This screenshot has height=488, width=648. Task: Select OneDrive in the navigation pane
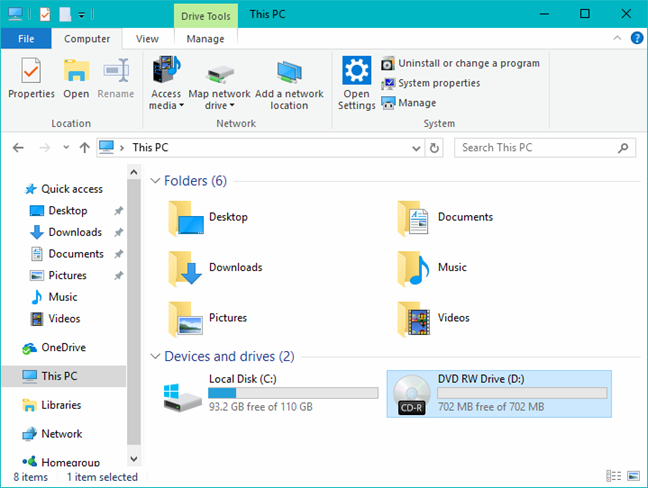coord(54,348)
